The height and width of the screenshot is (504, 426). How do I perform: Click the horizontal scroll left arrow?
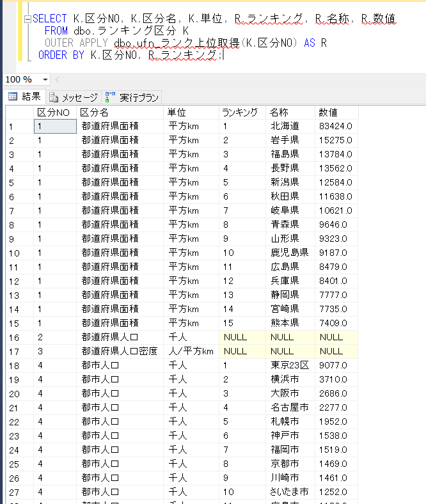[x=57, y=79]
